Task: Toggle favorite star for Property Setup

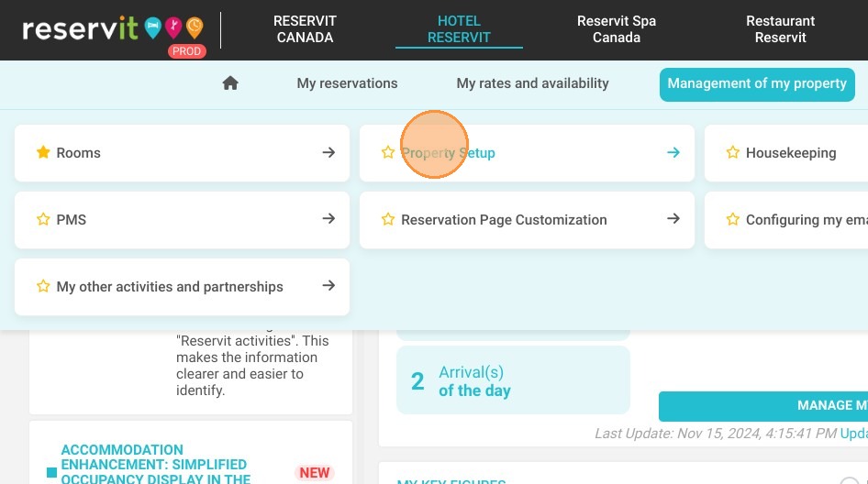Action: point(388,152)
